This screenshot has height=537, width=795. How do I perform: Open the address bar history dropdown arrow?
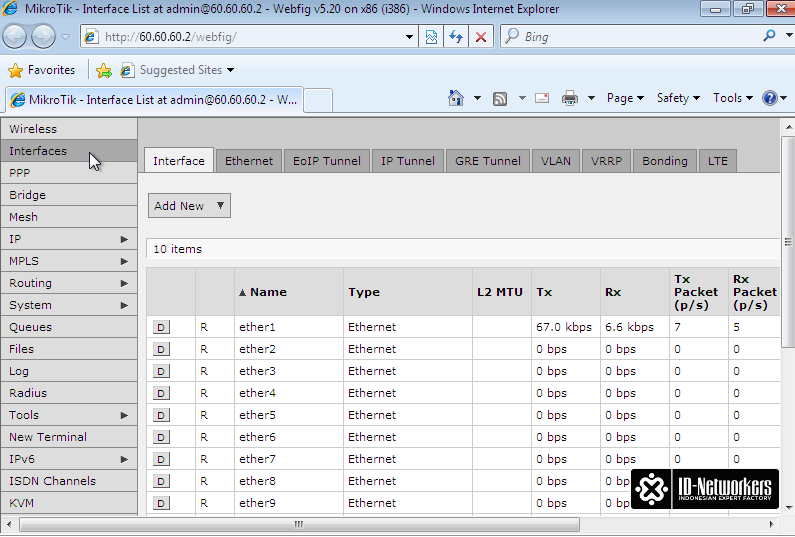(x=409, y=37)
